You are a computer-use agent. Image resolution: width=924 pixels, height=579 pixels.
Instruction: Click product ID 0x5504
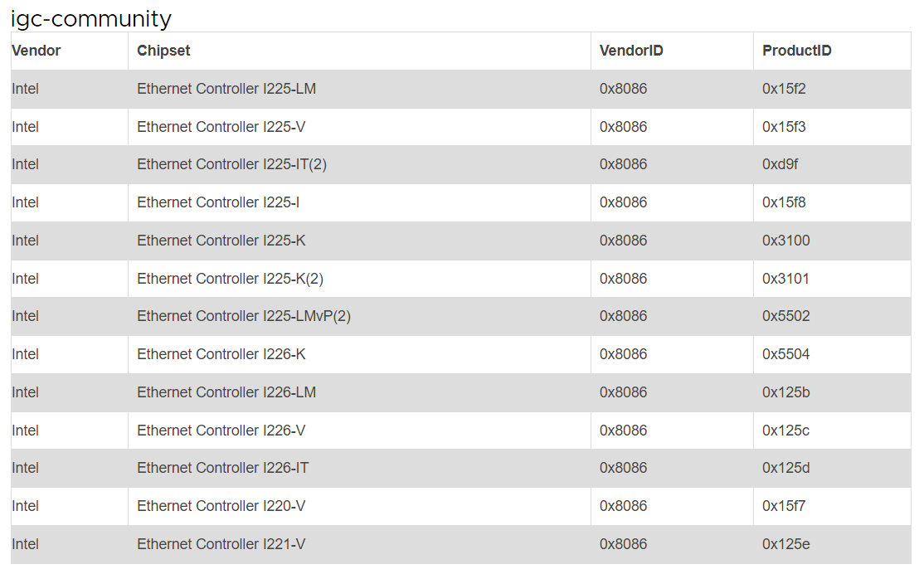786,354
